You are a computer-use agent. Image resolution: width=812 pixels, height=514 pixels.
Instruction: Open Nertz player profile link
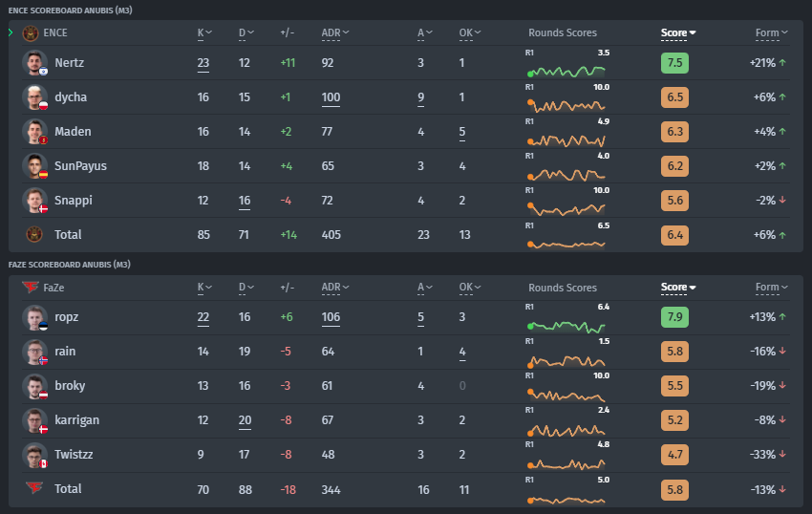(x=70, y=63)
